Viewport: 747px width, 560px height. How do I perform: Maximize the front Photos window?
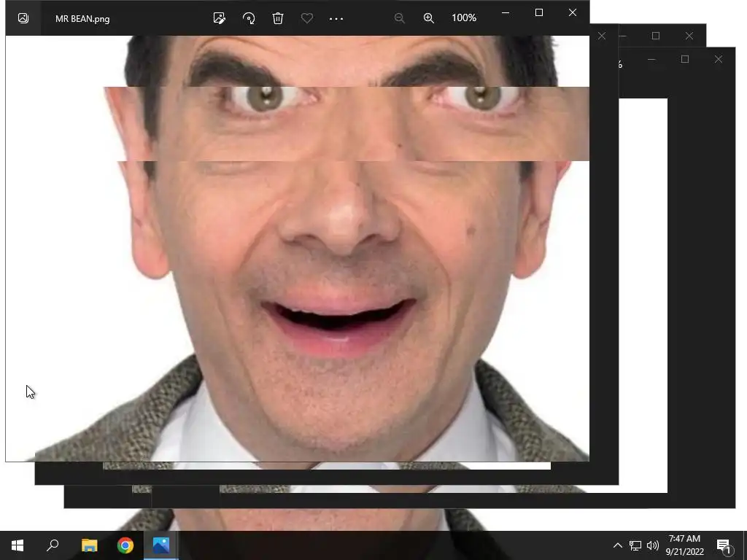(x=539, y=12)
